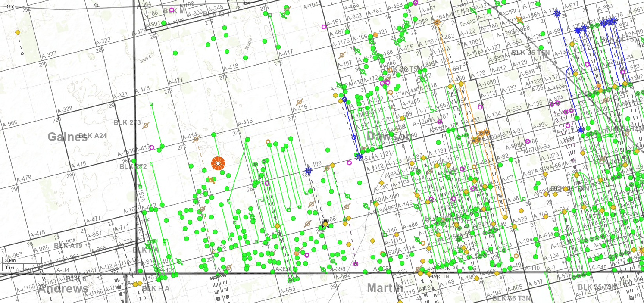
Task: Click the BLK A19 block label
Action: click(x=68, y=246)
